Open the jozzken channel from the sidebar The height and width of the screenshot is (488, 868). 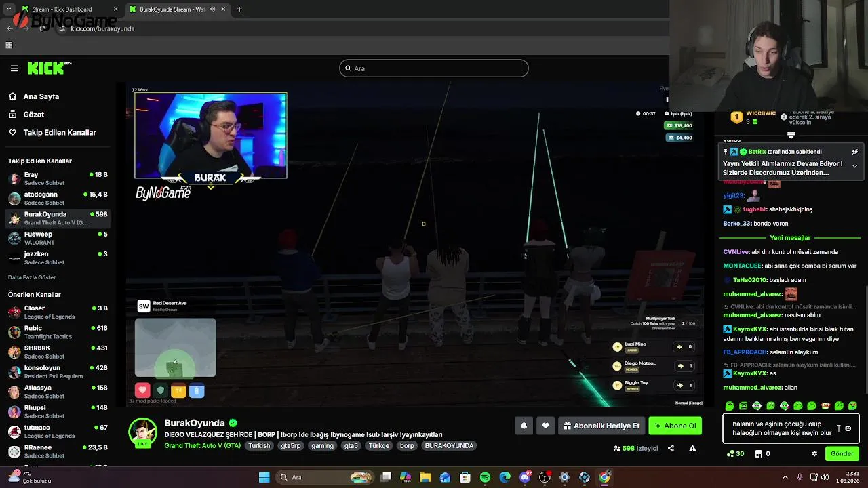point(58,258)
